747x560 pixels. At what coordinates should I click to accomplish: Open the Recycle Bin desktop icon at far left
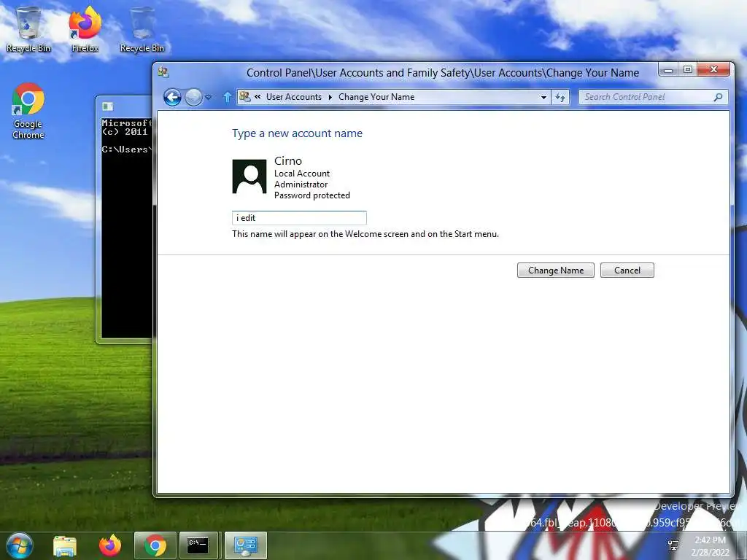[x=28, y=29]
